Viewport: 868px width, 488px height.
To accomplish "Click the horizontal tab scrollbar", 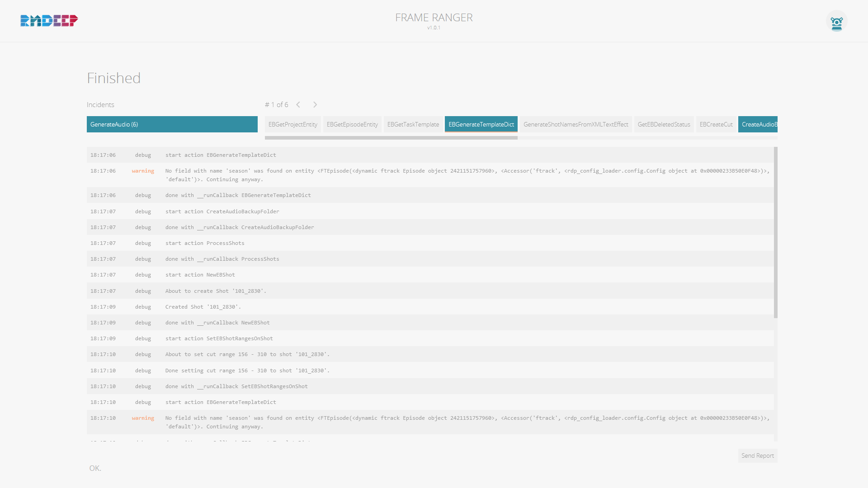I will click(391, 138).
